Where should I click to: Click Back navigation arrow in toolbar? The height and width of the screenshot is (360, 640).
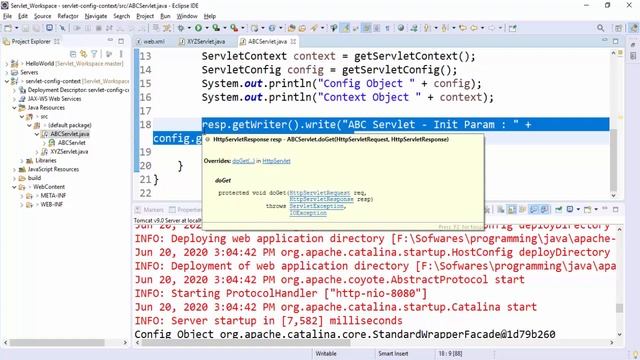pos(474,28)
